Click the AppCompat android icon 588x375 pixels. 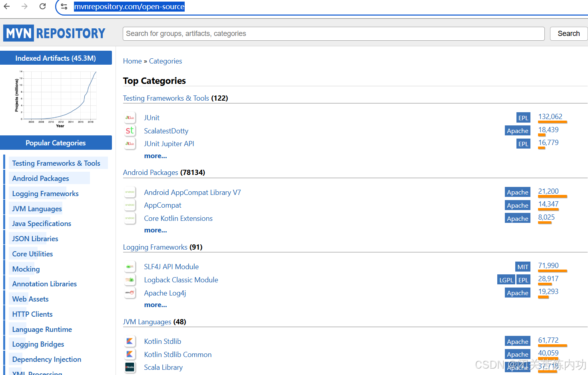click(130, 205)
